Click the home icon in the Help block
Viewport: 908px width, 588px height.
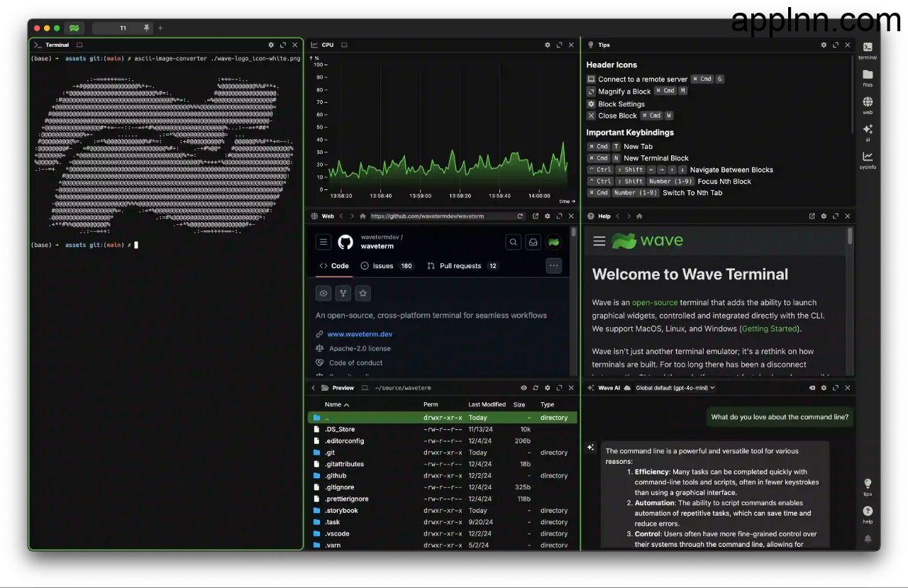[x=639, y=216]
